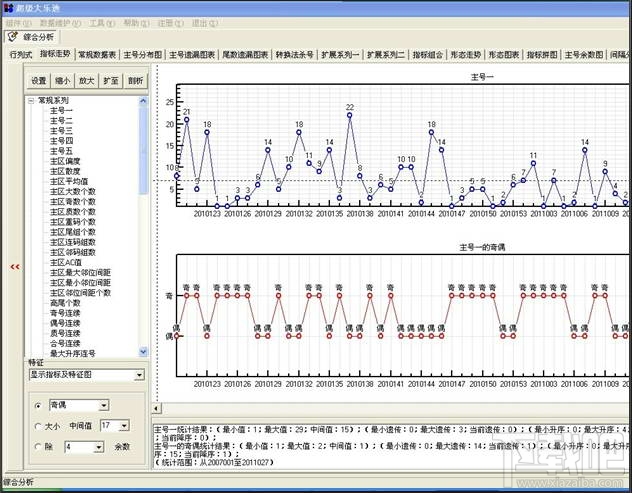Open the 数据维护 menu
632x493 pixels.
coord(60,23)
